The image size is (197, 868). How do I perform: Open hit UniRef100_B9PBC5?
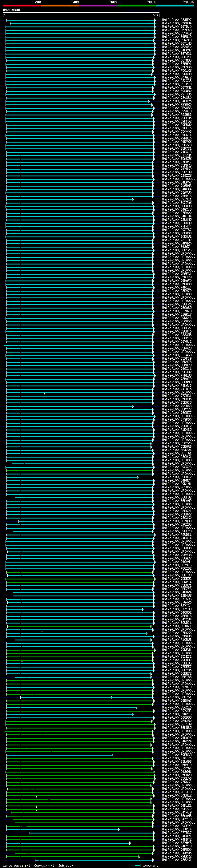point(177,755)
